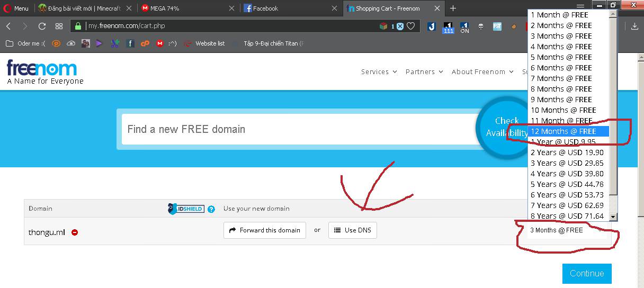Expand the Services menu
Viewport: 644px width, 288px height.
coord(379,71)
